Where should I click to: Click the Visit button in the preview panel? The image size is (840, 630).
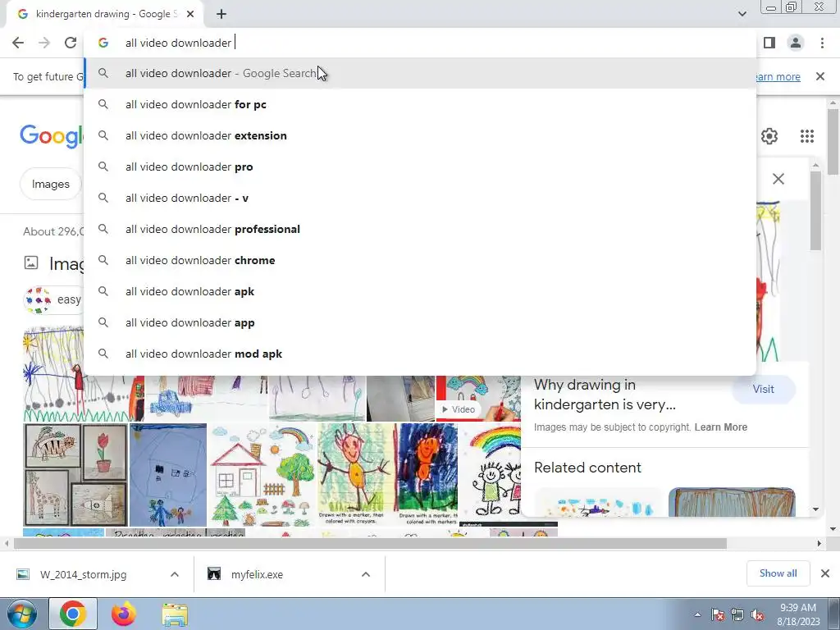(764, 389)
